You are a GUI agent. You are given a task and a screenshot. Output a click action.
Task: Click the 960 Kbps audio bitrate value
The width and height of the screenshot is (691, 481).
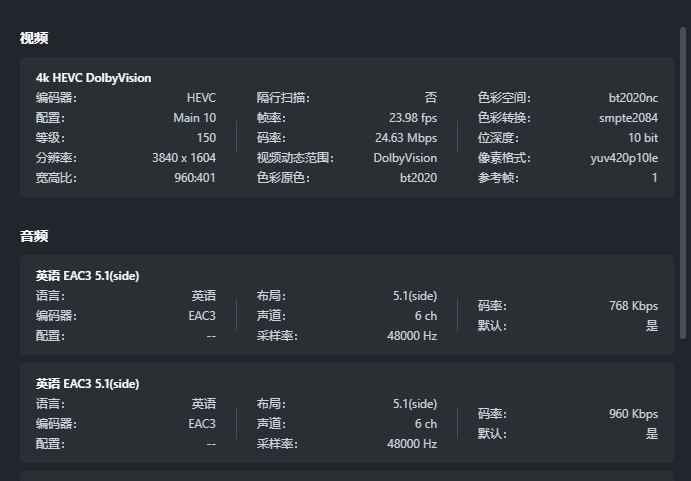(633, 414)
